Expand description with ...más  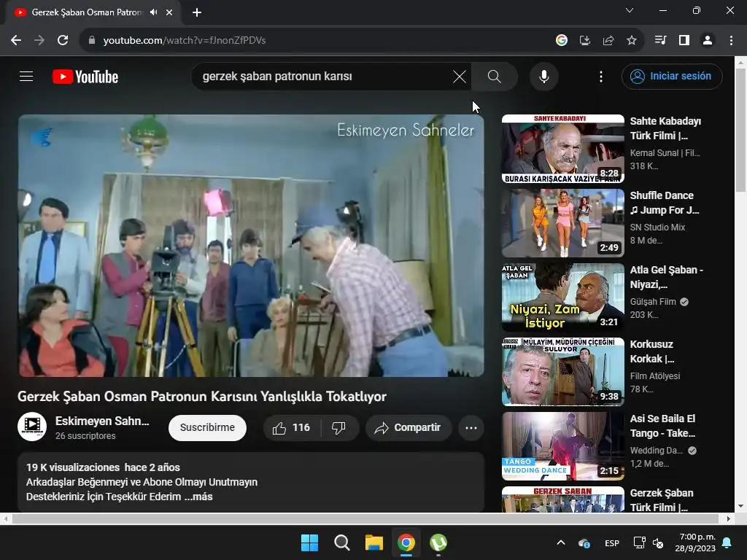click(198, 497)
